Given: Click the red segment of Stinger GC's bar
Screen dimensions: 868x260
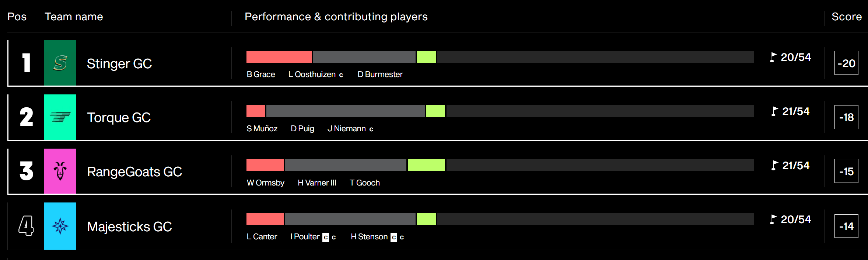Looking at the screenshot, I should [x=279, y=57].
